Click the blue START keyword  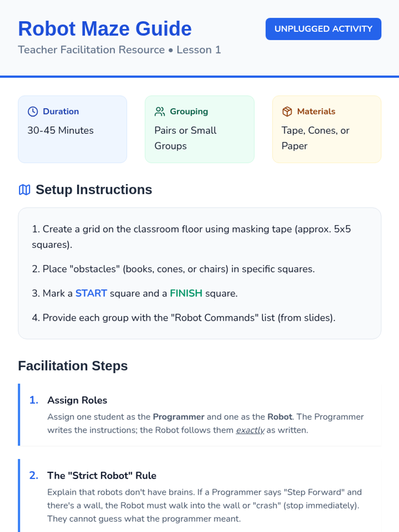point(91,293)
